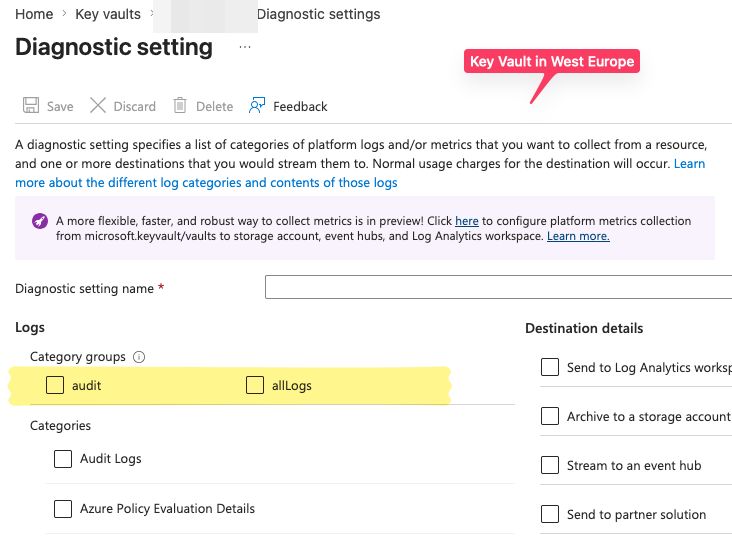
Task: Click the Save floppy disk icon
Action: pyautogui.click(x=31, y=106)
